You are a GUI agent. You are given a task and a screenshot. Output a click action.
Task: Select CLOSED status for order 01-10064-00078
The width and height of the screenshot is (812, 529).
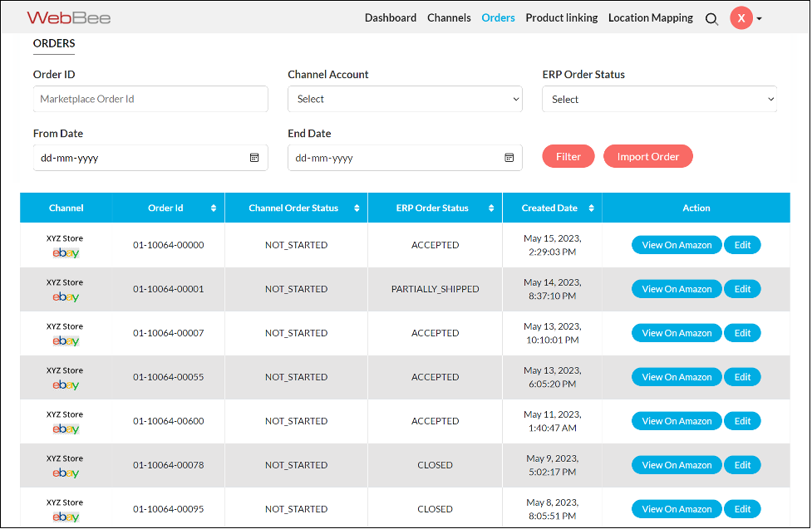[x=435, y=465]
